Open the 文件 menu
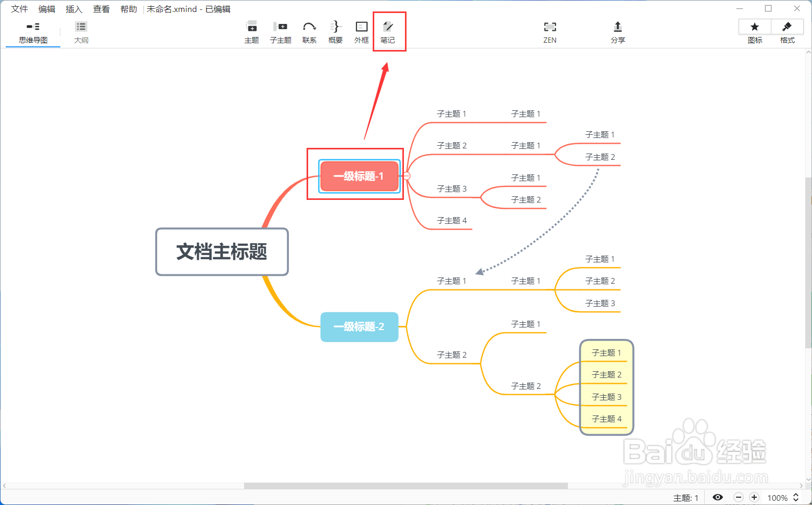Image resolution: width=812 pixels, height=505 pixels. [x=19, y=9]
